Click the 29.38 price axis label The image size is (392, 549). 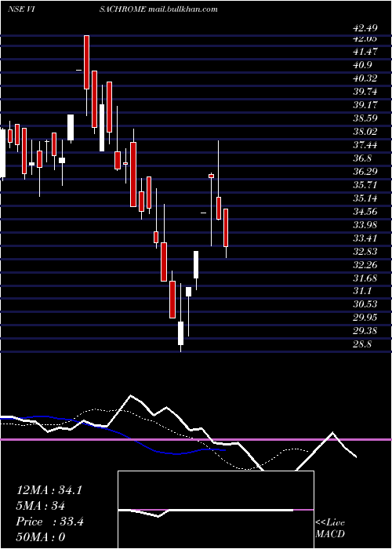tap(365, 330)
